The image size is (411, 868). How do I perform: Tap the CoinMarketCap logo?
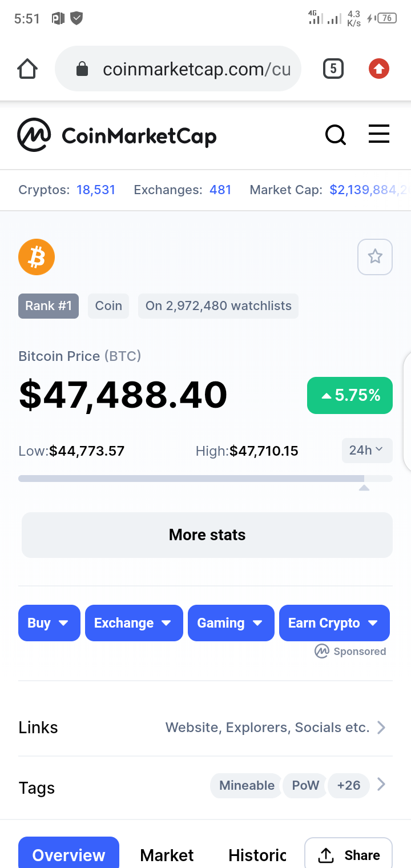[x=117, y=135]
